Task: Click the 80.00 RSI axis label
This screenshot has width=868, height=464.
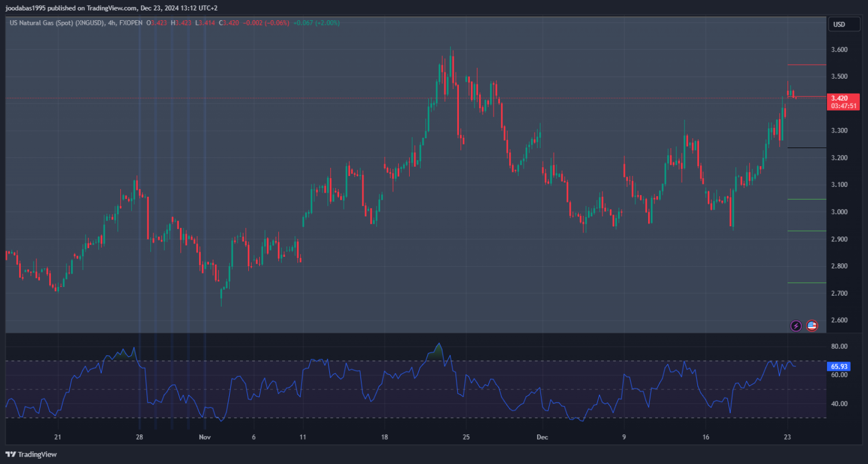Action: point(839,347)
